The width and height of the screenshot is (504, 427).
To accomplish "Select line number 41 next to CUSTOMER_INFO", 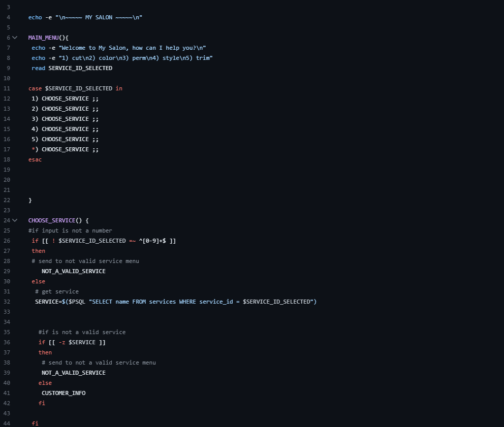I will [x=7, y=393].
